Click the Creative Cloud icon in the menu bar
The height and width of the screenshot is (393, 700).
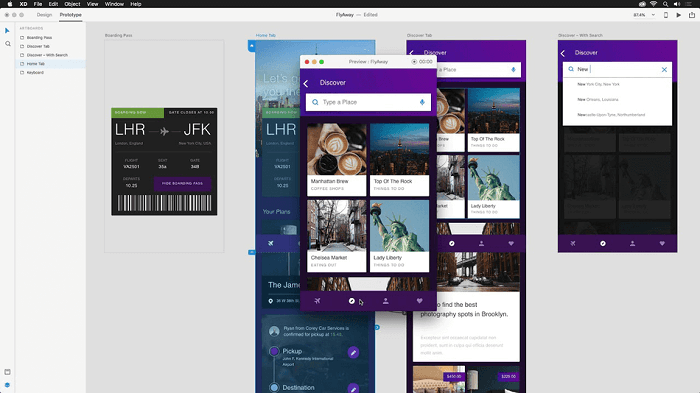(642, 4)
